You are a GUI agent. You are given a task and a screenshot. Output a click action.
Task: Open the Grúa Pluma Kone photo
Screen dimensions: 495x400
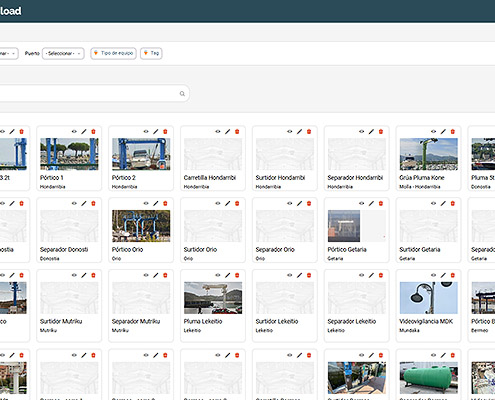429,154
